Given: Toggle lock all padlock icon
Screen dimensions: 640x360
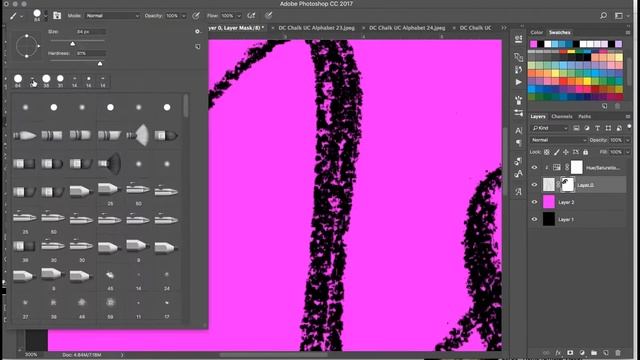Looking at the screenshot, I should click(586, 152).
